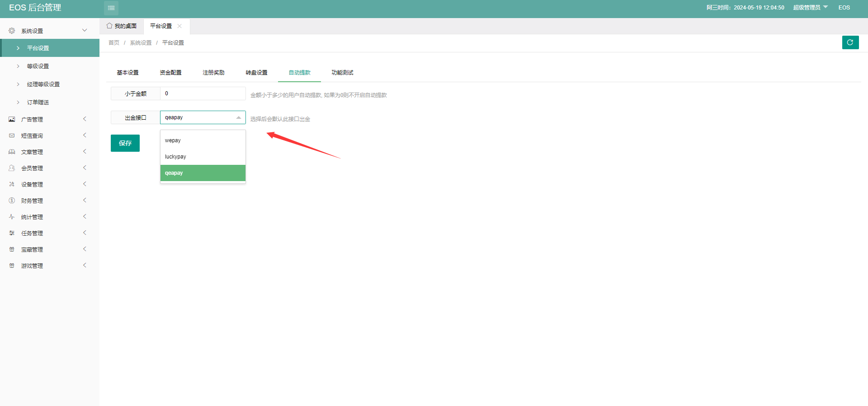Image resolution: width=868 pixels, height=406 pixels.
Task: Choose qeapay from the dropdown list
Action: tap(203, 173)
